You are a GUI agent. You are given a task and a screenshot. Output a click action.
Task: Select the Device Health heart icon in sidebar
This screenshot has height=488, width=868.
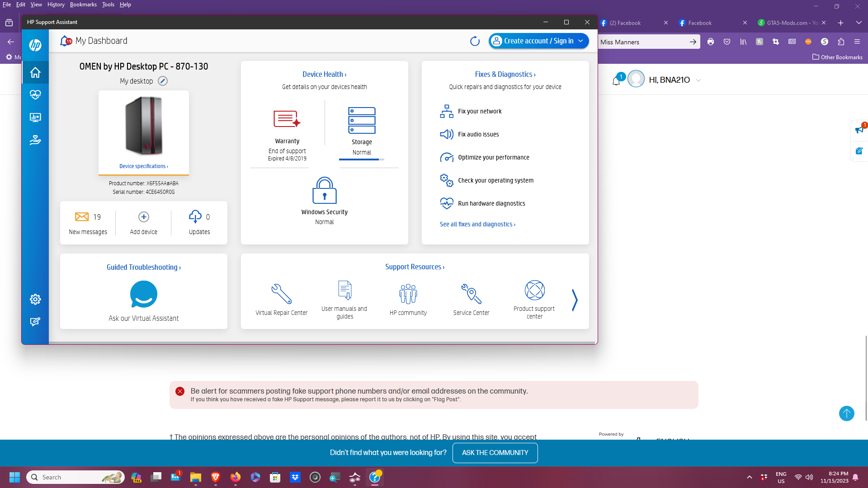[x=35, y=95]
